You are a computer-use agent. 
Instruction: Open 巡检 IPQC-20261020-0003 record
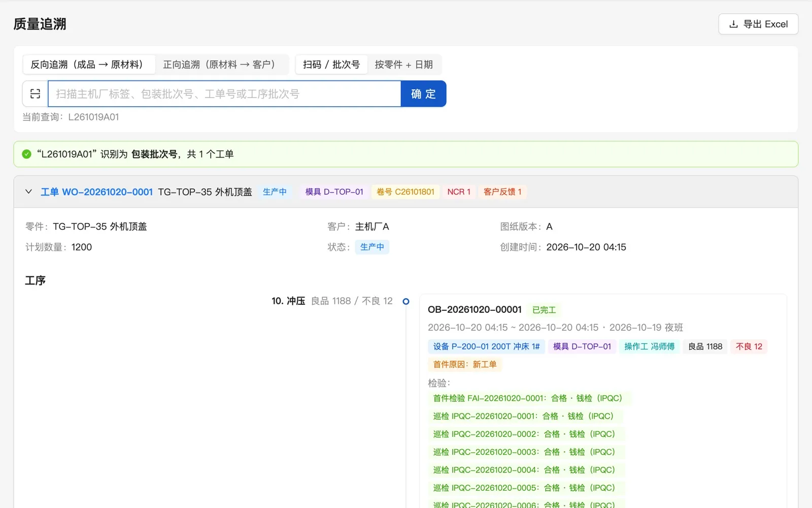click(526, 452)
